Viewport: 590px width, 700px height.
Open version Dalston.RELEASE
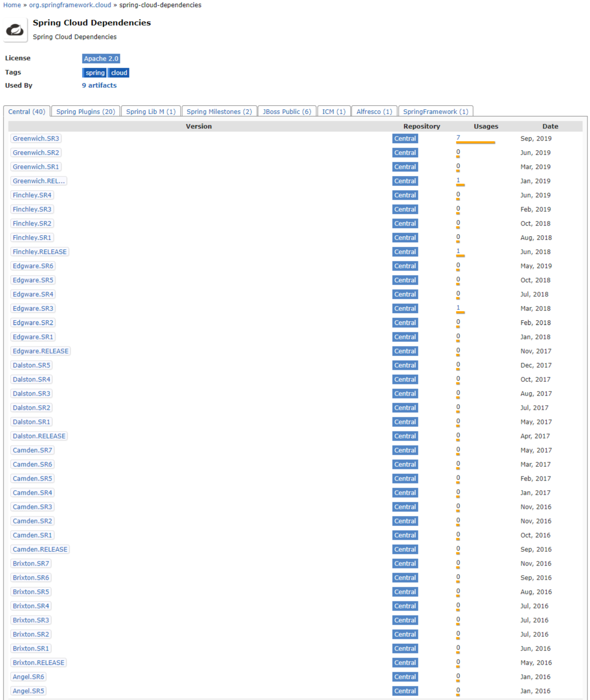coord(39,436)
